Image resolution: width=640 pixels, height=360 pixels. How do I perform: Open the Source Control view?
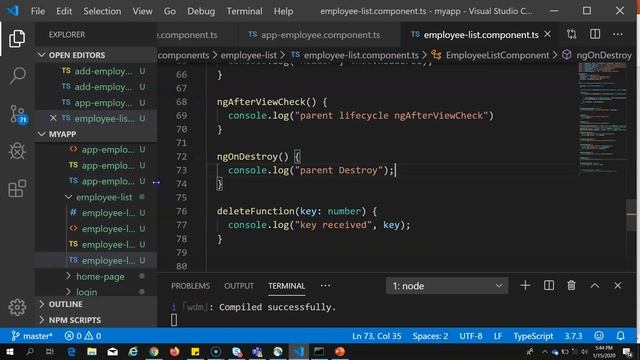18,114
